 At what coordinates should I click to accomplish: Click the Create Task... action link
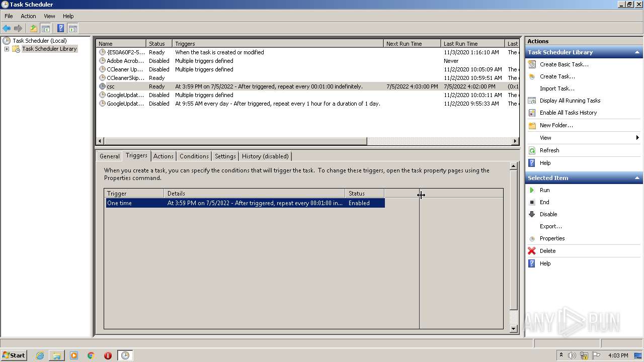tap(557, 76)
